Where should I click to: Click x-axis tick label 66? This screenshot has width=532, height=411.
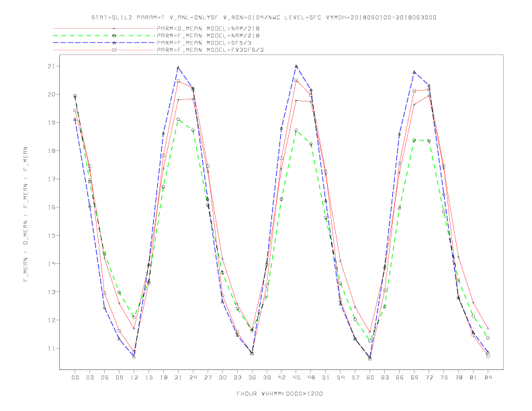point(400,377)
